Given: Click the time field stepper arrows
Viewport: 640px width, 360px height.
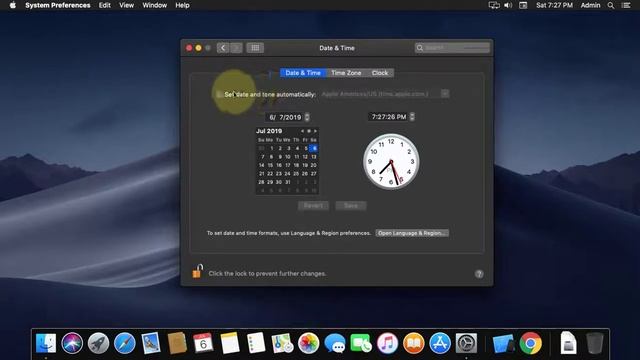Looking at the screenshot, I should point(412,117).
